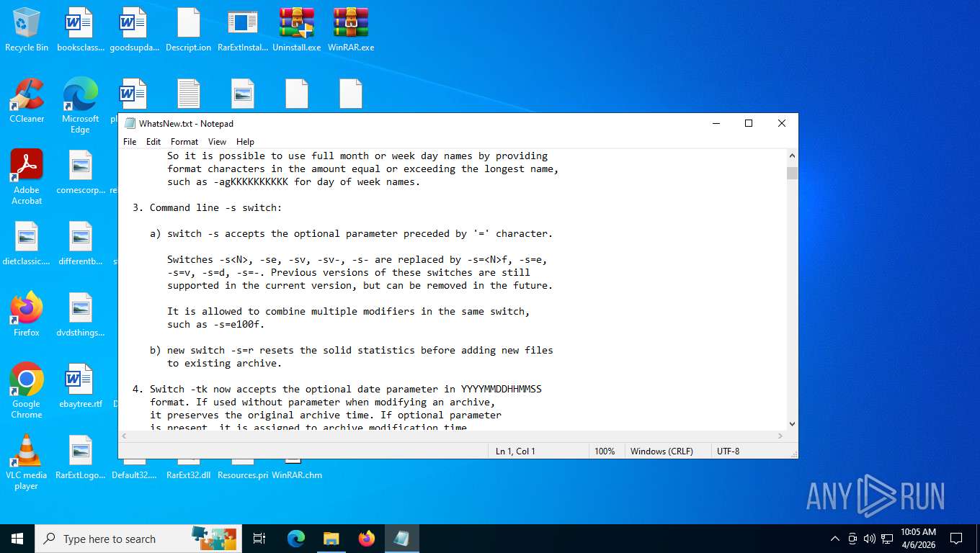Open Default32 file on desktop

(134, 469)
